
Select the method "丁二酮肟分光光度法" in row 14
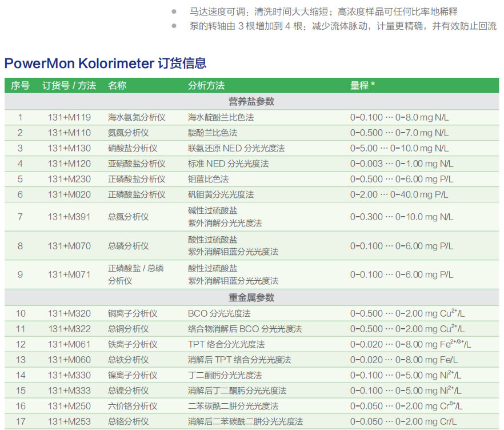(x=225, y=375)
